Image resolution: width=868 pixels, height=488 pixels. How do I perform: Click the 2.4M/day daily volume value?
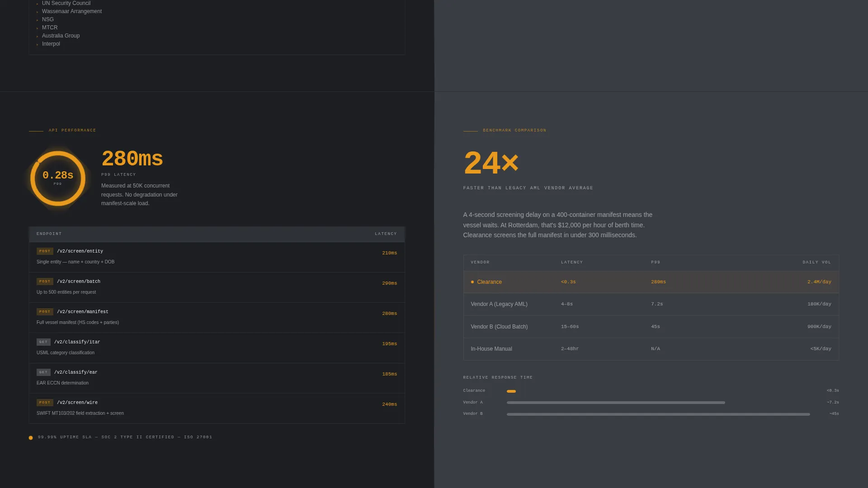coord(819,282)
